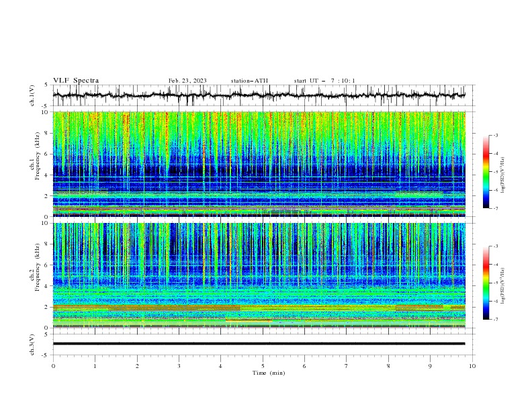
Task: Click the ch.1 voltage waveform trace
Action: point(259,95)
